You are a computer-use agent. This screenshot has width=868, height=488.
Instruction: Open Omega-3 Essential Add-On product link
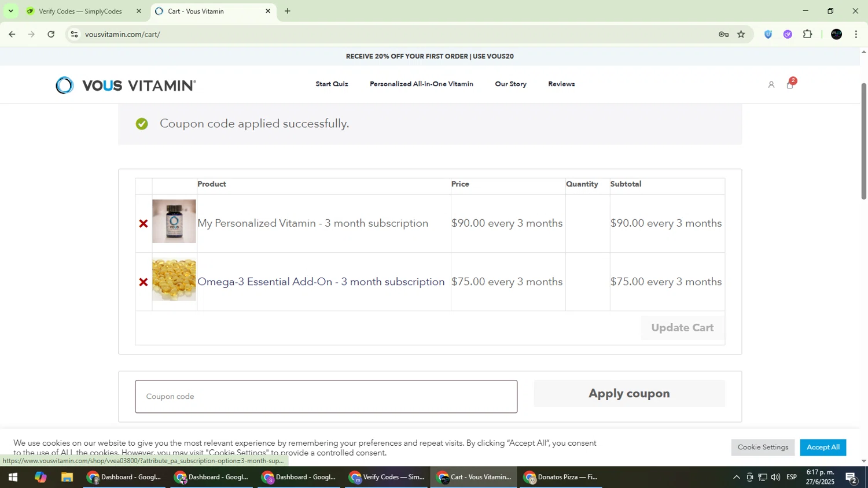(x=321, y=282)
